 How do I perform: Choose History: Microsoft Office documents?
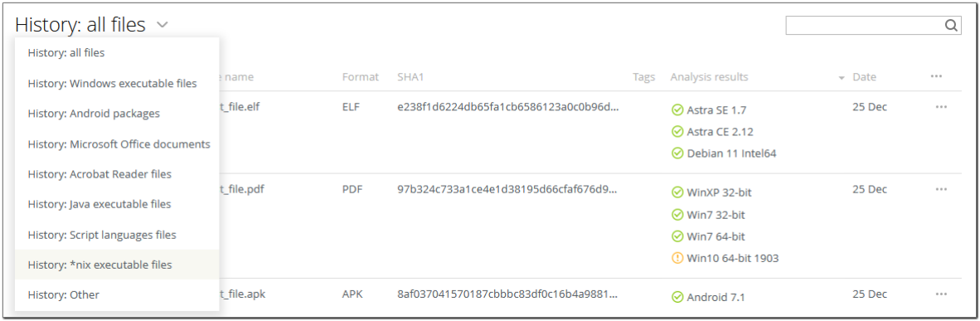click(119, 144)
